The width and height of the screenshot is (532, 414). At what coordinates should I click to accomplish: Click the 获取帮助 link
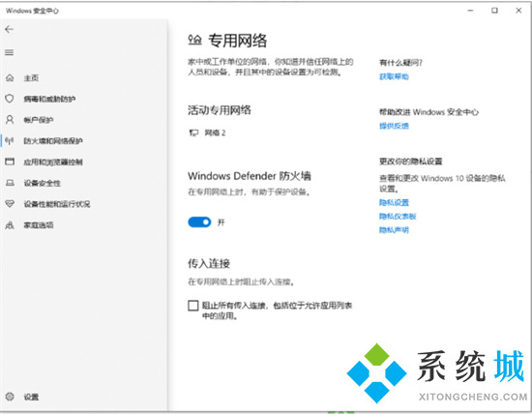point(394,76)
